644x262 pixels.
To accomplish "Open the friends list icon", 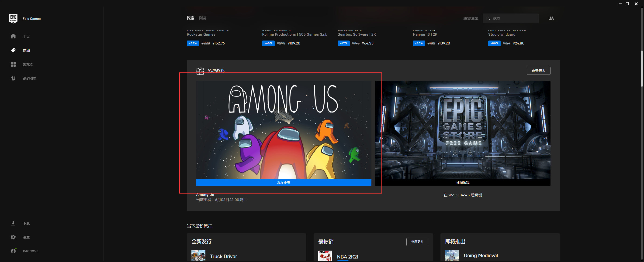I will click(551, 18).
